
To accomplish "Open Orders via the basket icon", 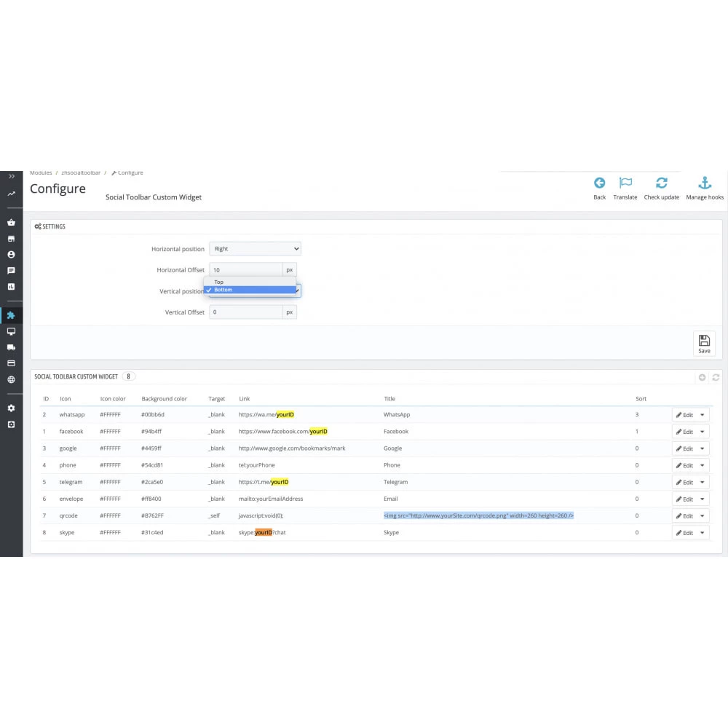I will pyautogui.click(x=11, y=222).
